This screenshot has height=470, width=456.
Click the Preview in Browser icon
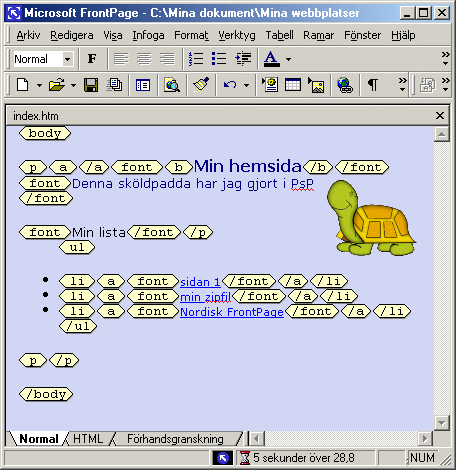172,85
